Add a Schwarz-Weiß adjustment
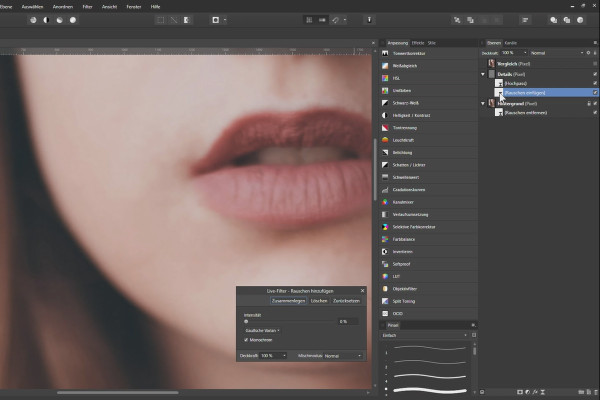600x400 pixels. (429, 103)
